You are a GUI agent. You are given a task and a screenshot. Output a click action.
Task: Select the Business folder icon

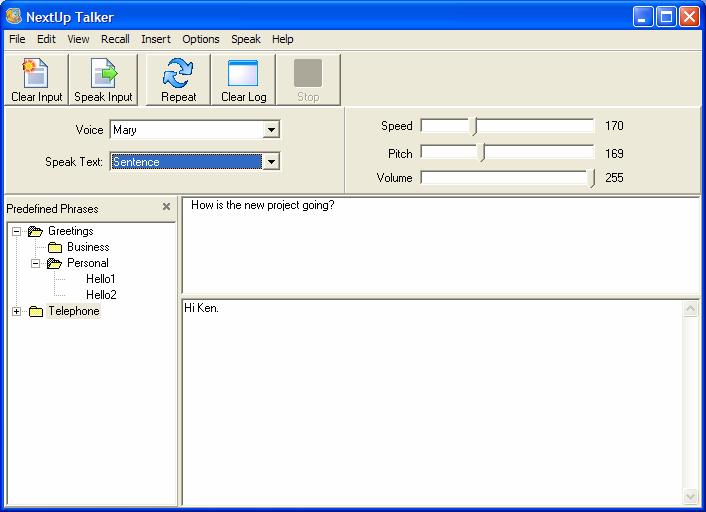point(54,247)
